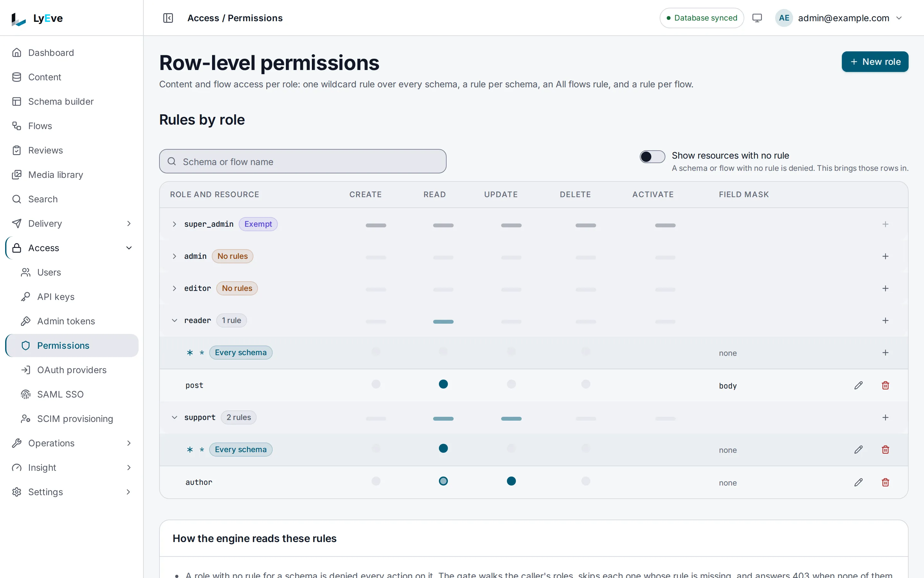Add a rule to super_admin role

886,224
